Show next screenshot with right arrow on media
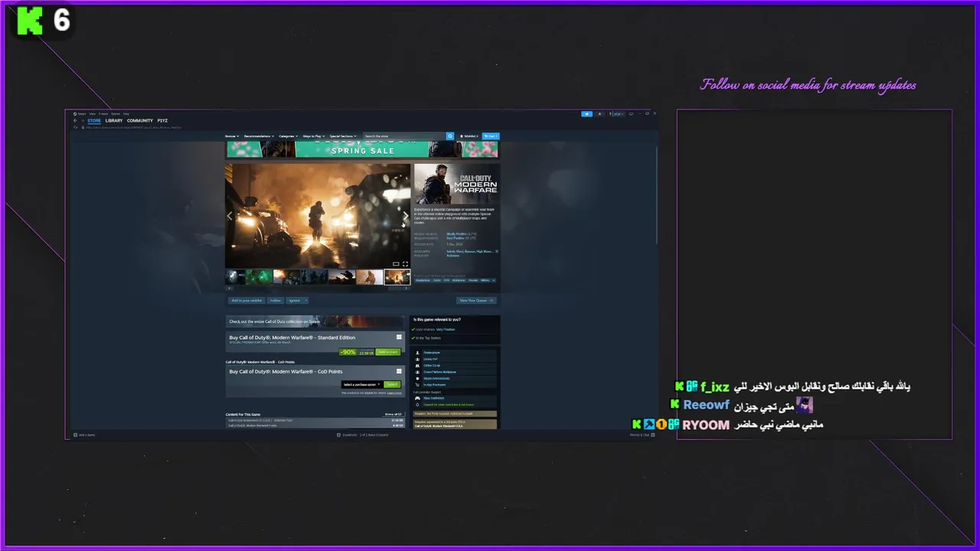This screenshot has height=551, width=980. [x=406, y=217]
